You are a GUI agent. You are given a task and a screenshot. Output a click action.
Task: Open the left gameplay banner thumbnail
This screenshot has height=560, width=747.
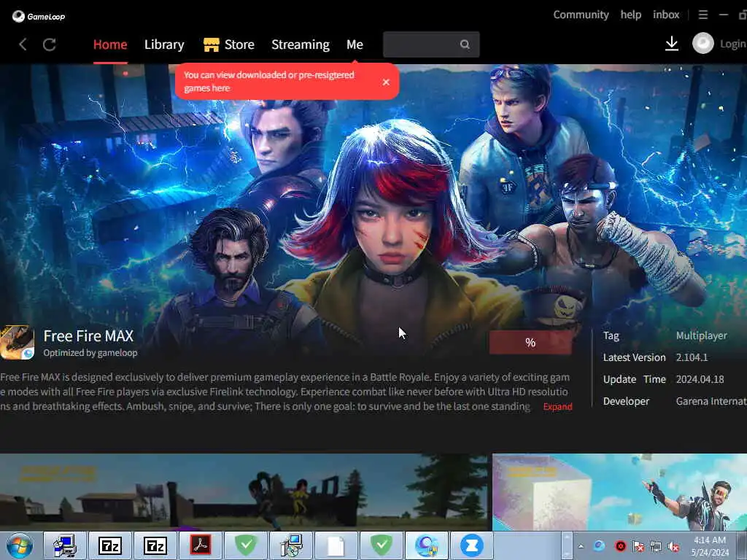[x=245, y=492]
